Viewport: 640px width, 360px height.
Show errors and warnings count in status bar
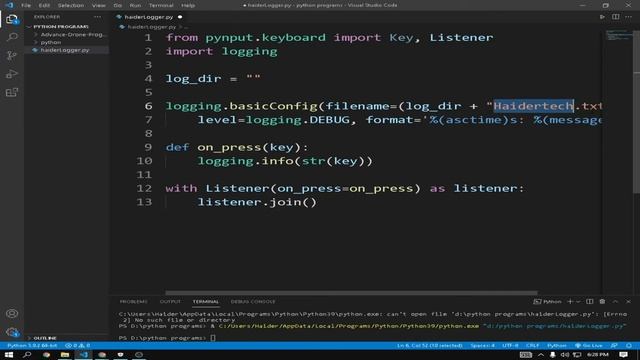pyautogui.click(x=78, y=345)
